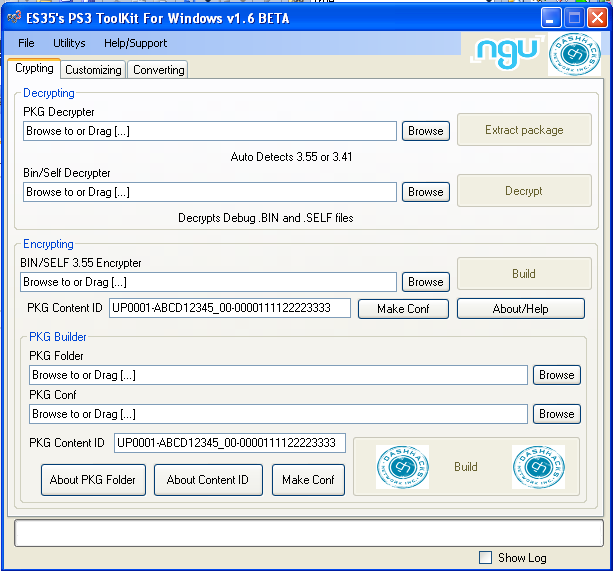Click About PKG Folder button
Image resolution: width=613 pixels, height=571 pixels.
[x=93, y=480]
